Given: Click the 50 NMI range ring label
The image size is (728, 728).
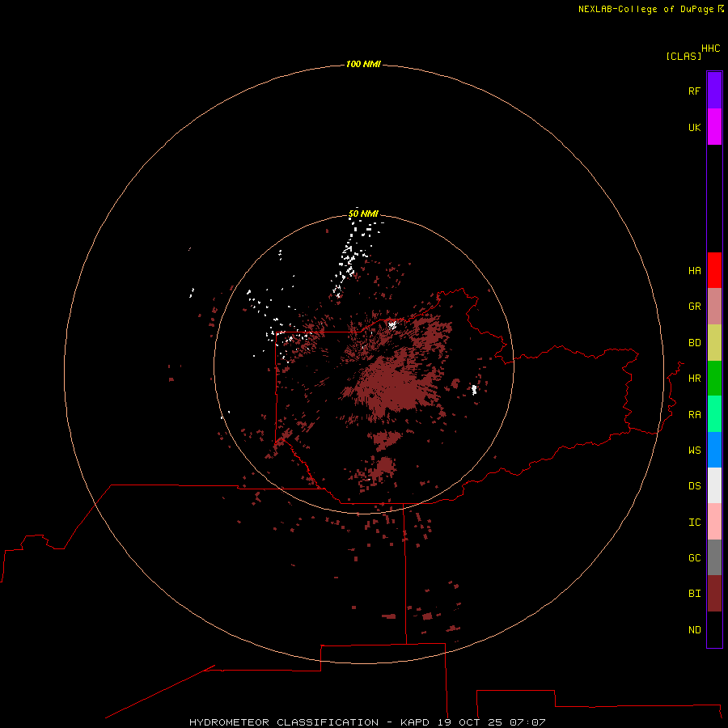Looking at the screenshot, I should coord(363,214).
